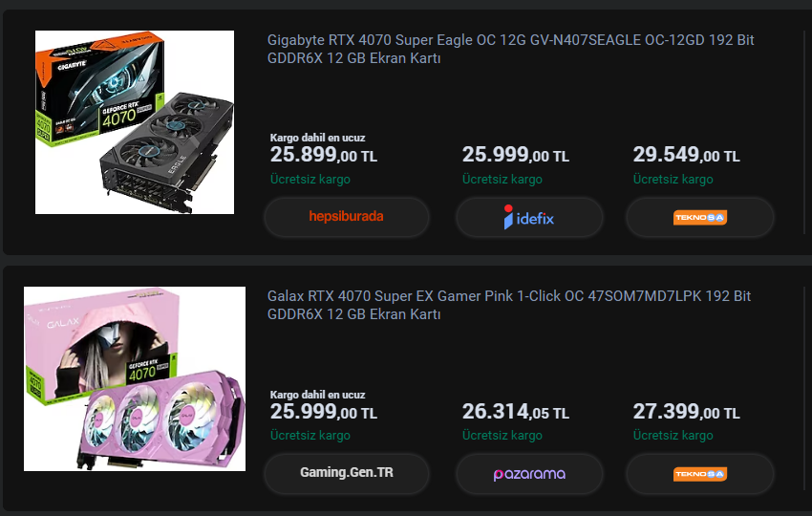Click the Teknosa logo for the Galax card
The image size is (812, 516).
point(699,474)
